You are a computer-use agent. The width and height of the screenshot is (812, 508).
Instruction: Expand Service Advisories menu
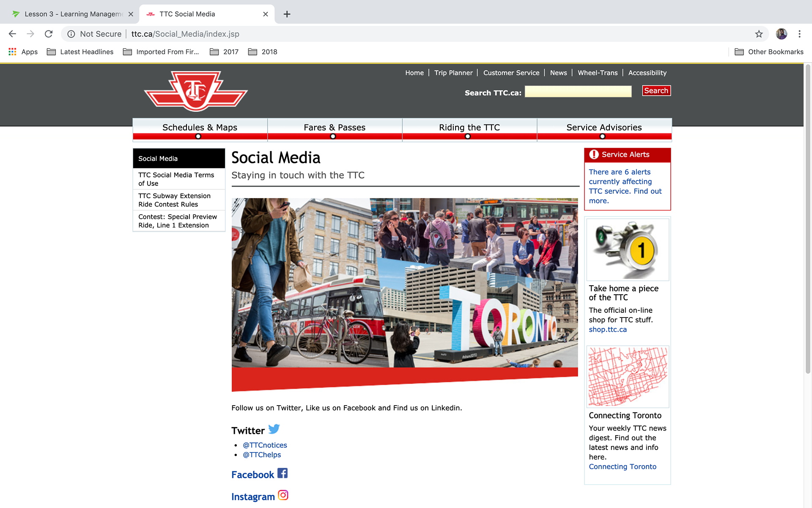pos(604,128)
